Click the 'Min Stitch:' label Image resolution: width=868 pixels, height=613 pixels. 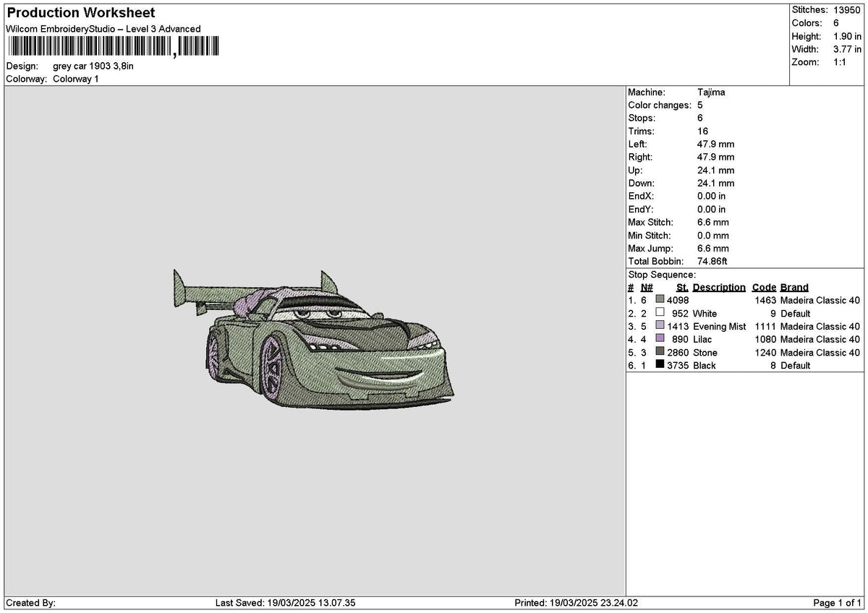(650, 236)
